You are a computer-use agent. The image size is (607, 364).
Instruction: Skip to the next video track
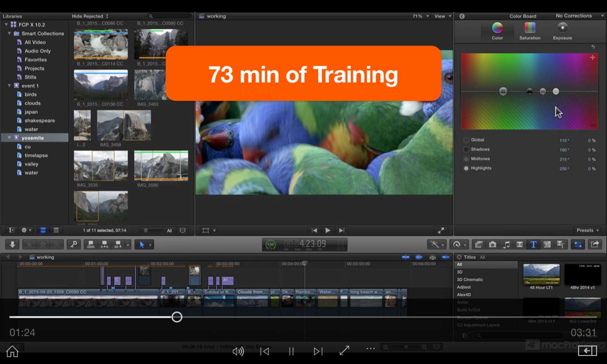pos(318,351)
